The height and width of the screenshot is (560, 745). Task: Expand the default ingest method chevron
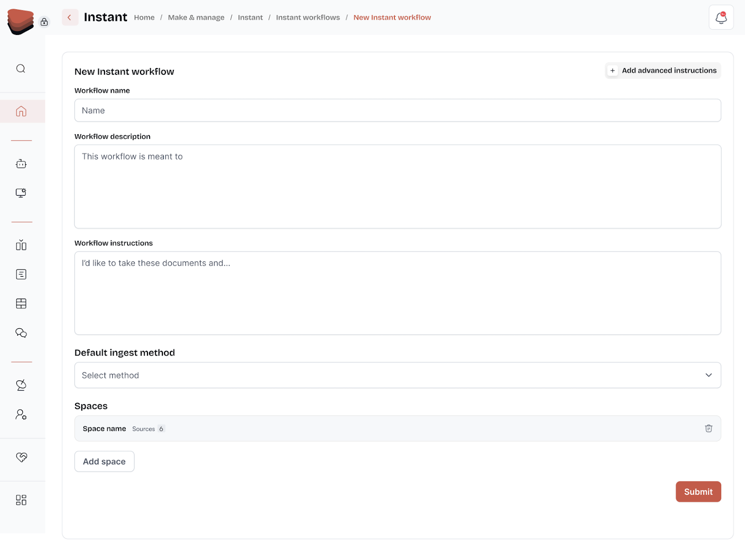click(x=709, y=375)
